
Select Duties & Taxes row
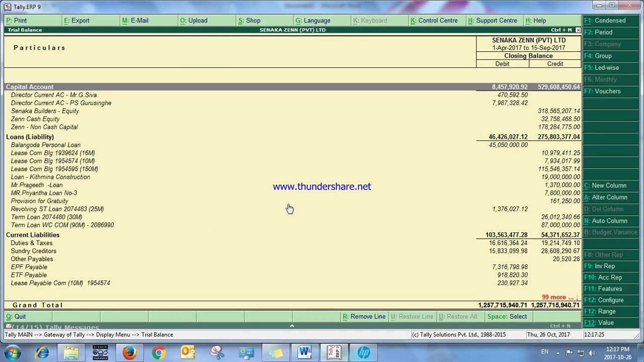pos(292,243)
